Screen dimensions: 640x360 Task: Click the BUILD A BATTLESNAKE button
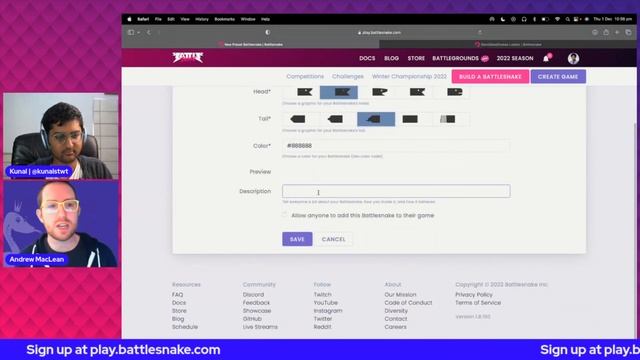click(490, 76)
